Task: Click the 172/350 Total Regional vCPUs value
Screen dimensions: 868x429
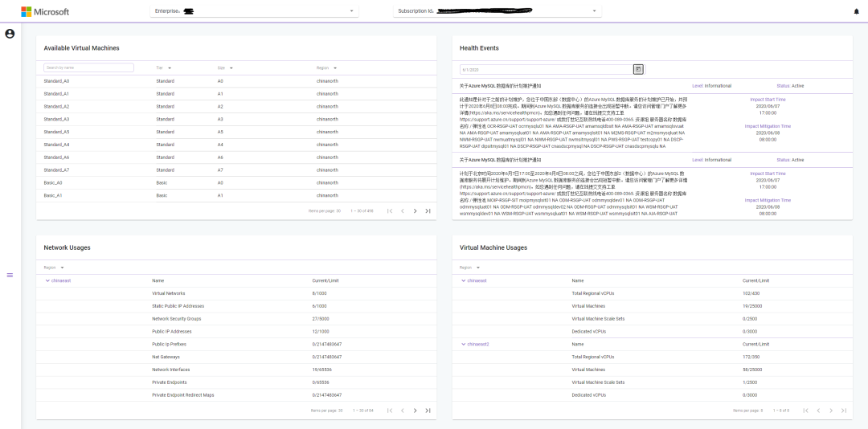Action: pos(751,357)
